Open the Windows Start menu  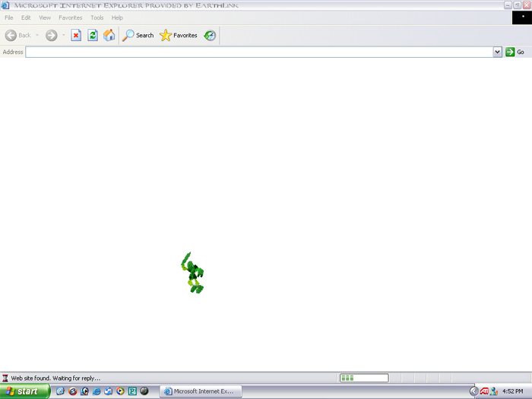pos(24,391)
